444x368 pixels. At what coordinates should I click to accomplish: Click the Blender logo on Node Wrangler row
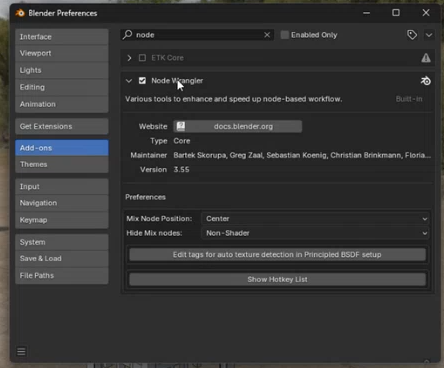pyautogui.click(x=426, y=81)
